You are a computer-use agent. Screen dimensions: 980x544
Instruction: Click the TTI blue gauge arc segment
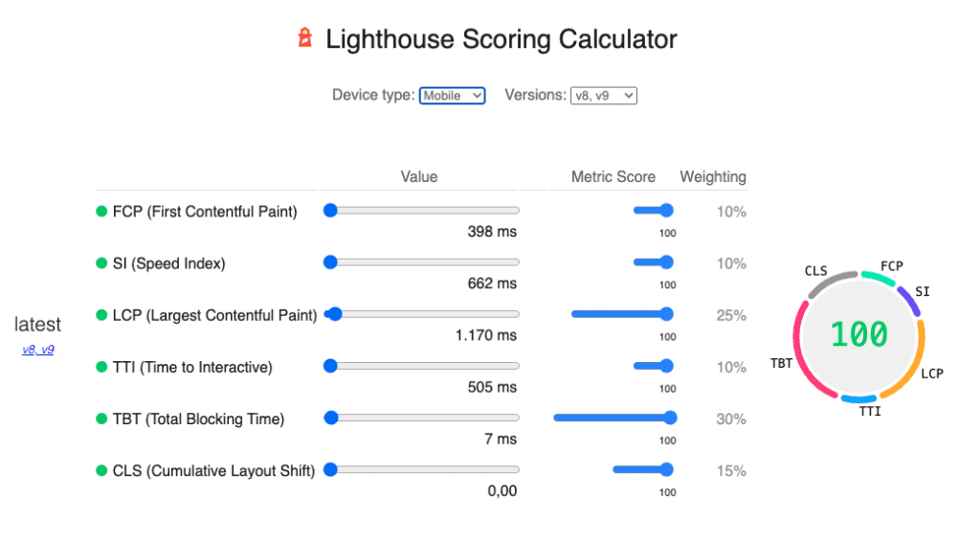pyautogui.click(x=857, y=397)
